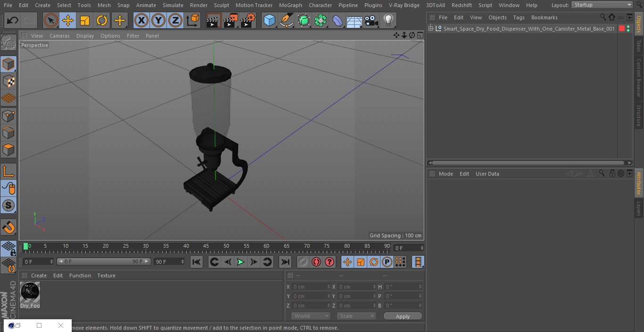Open the viewport Cameras menu

click(59, 36)
